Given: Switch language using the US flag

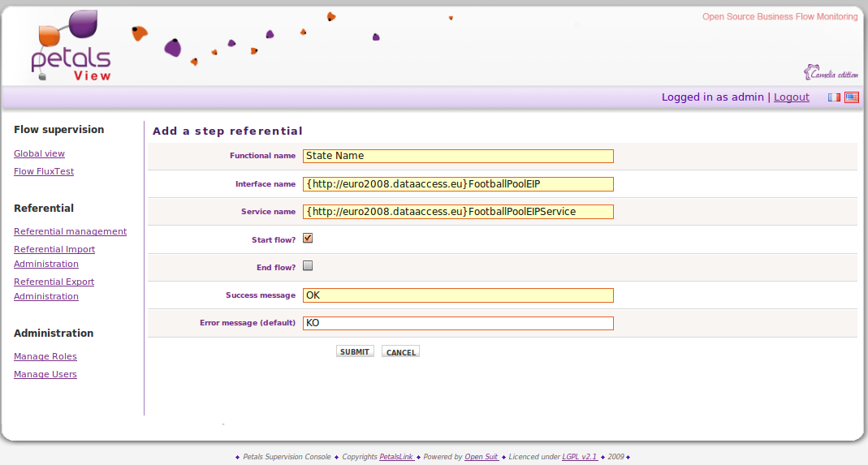Looking at the screenshot, I should pos(851,97).
